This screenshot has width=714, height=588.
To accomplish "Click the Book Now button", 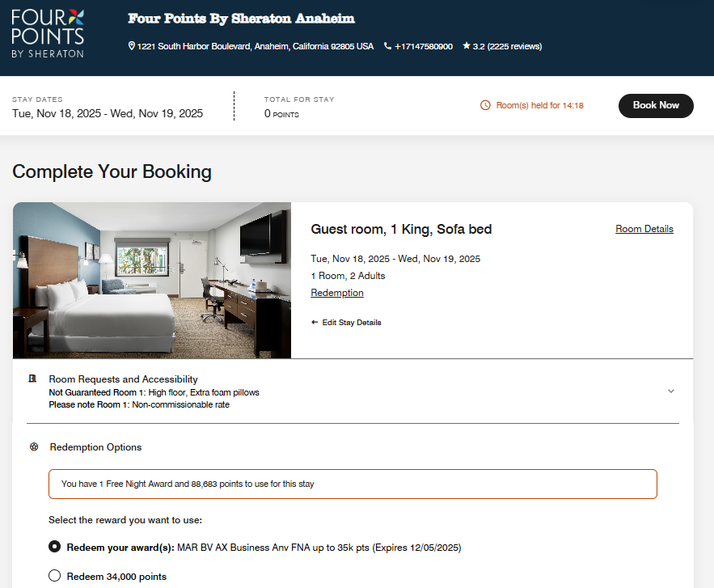I will pyautogui.click(x=656, y=105).
